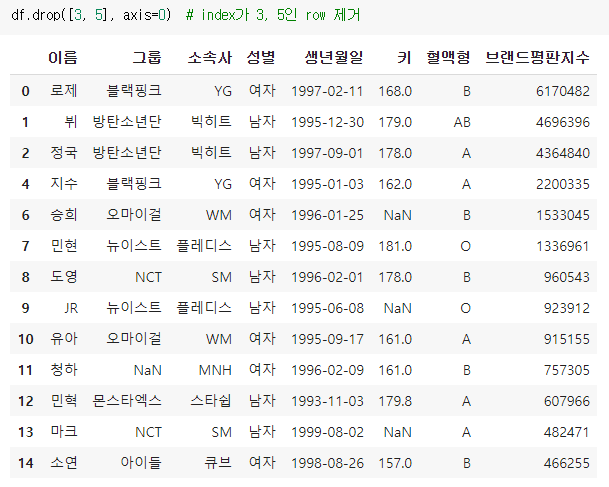
Task: Click the brand value 6170482
Action: (563, 91)
